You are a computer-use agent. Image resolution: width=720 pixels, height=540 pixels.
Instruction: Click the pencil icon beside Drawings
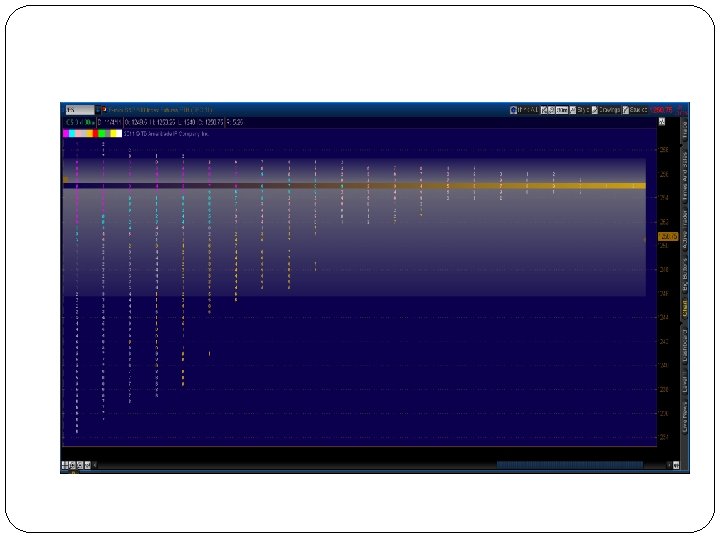[x=595, y=110]
